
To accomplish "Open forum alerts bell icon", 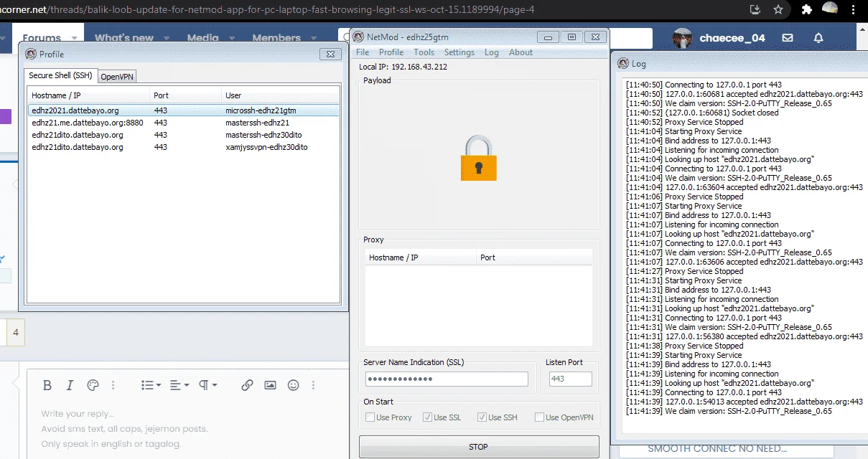I will point(818,38).
